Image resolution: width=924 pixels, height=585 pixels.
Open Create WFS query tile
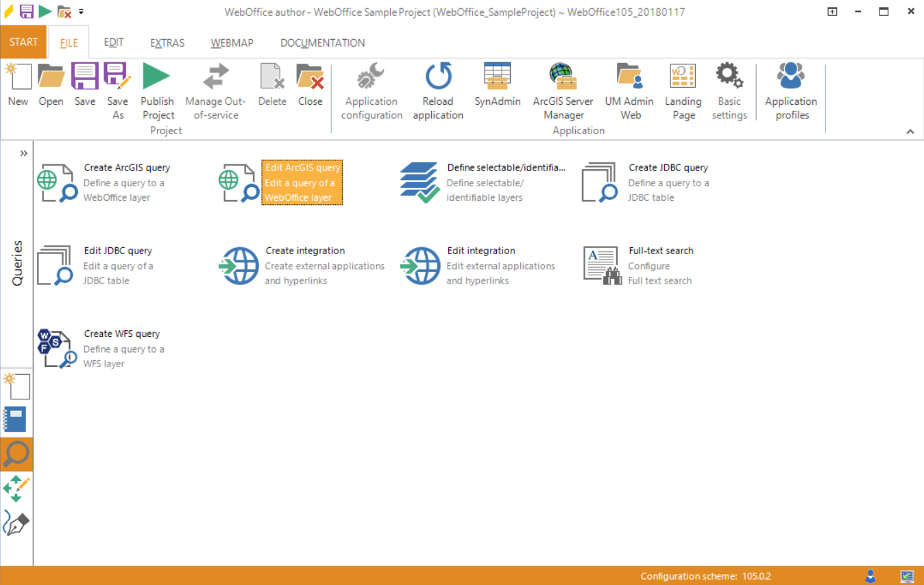[101, 349]
